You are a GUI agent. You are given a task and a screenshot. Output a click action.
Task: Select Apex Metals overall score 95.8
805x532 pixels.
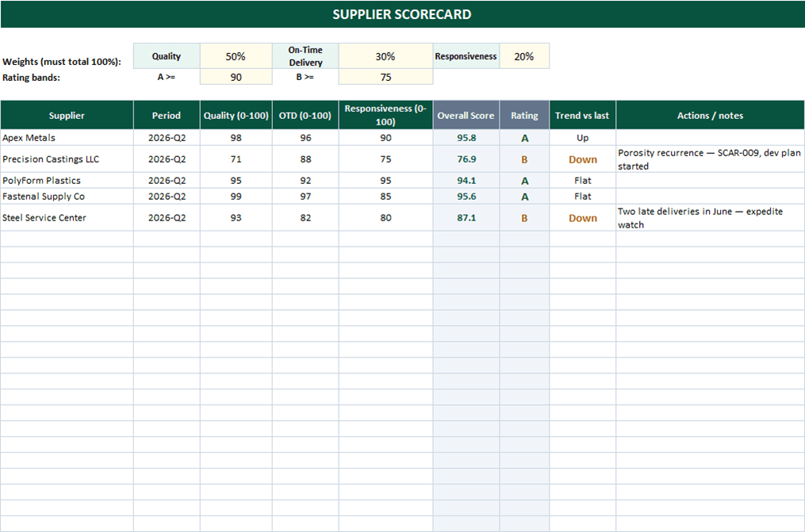tap(466, 137)
